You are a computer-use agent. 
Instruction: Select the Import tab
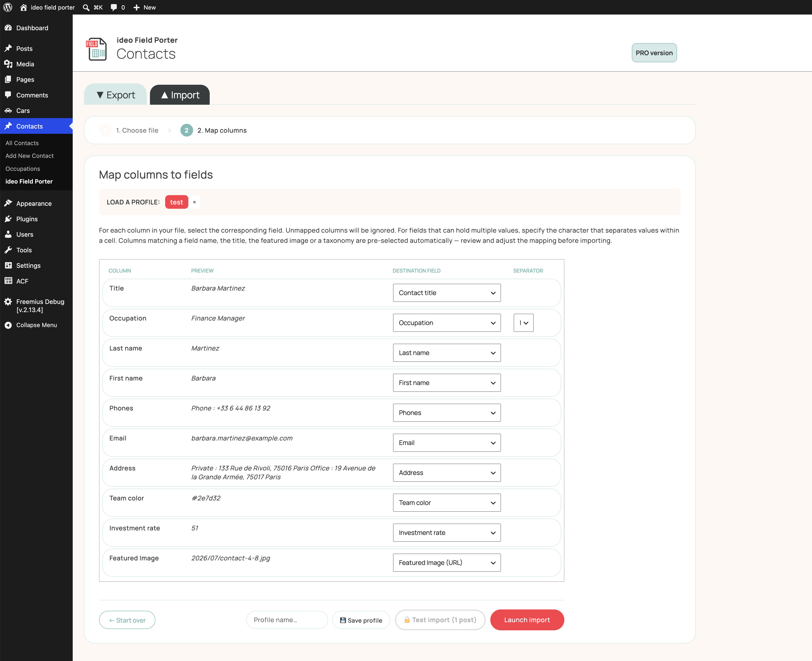pos(180,95)
